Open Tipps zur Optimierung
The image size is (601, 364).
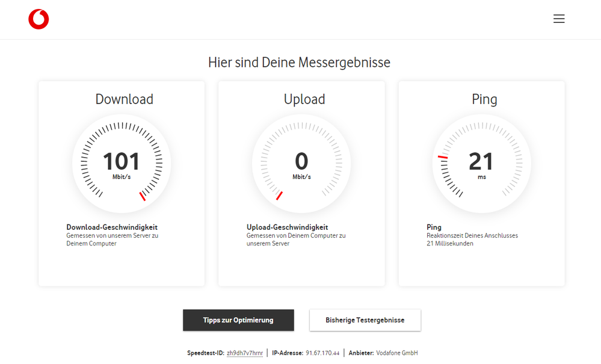(x=238, y=320)
